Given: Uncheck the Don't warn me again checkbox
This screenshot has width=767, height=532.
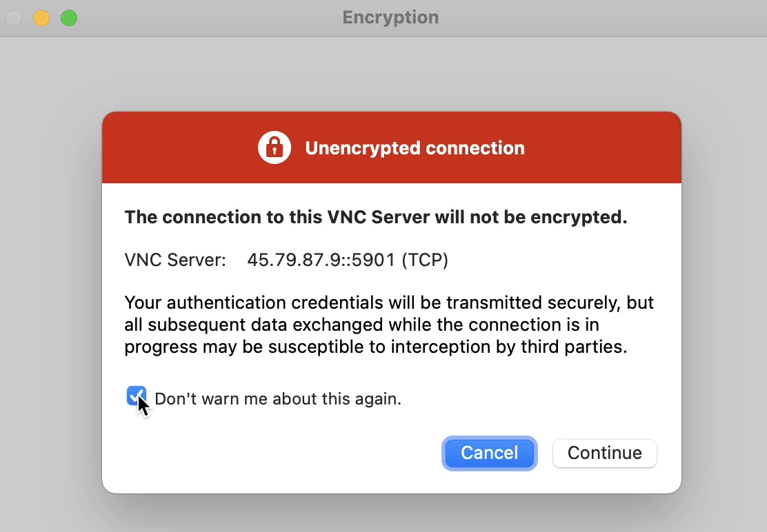Looking at the screenshot, I should pyautogui.click(x=136, y=396).
